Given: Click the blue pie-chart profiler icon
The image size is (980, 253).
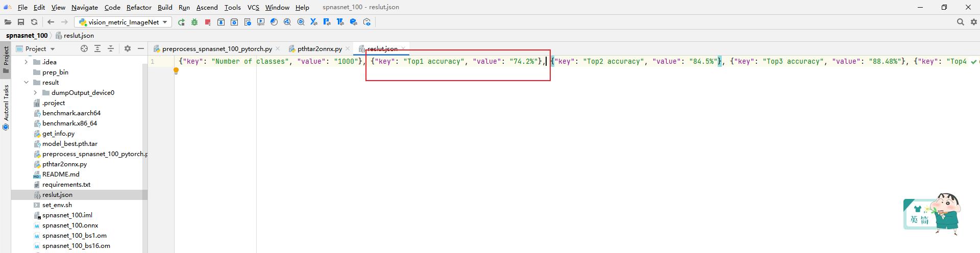Looking at the screenshot, I should click(x=274, y=22).
